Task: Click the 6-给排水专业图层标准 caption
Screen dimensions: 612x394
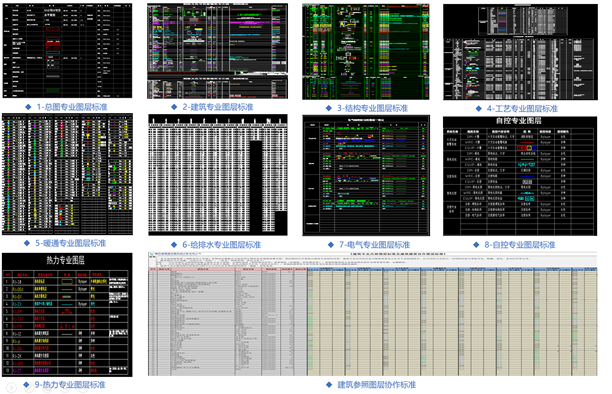Action: (222, 245)
